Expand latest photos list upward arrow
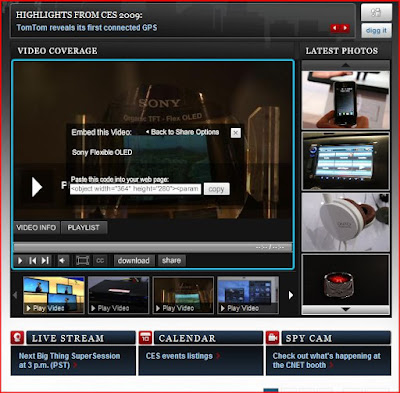 [x=346, y=65]
